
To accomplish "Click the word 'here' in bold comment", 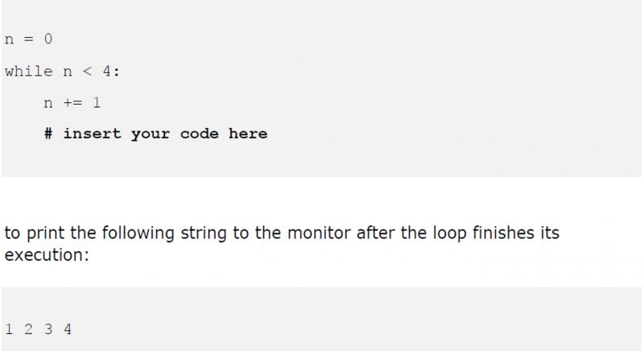I will pyautogui.click(x=248, y=134).
